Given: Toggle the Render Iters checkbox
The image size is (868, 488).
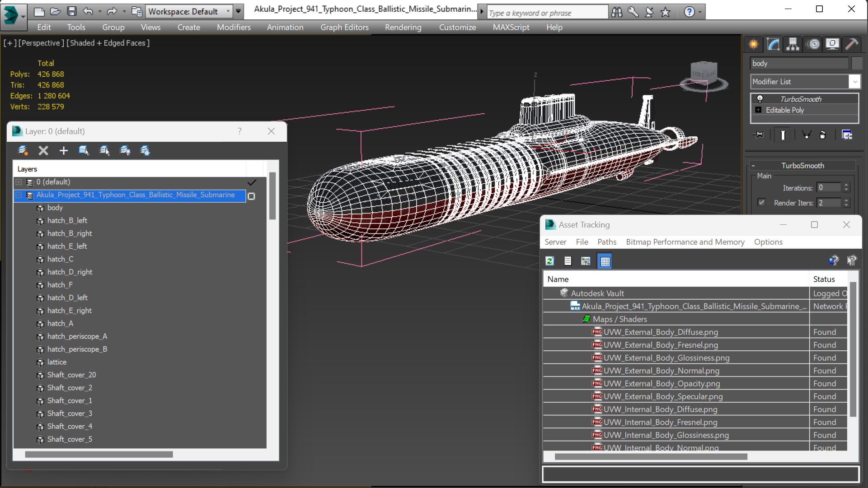Looking at the screenshot, I should pyautogui.click(x=761, y=202).
